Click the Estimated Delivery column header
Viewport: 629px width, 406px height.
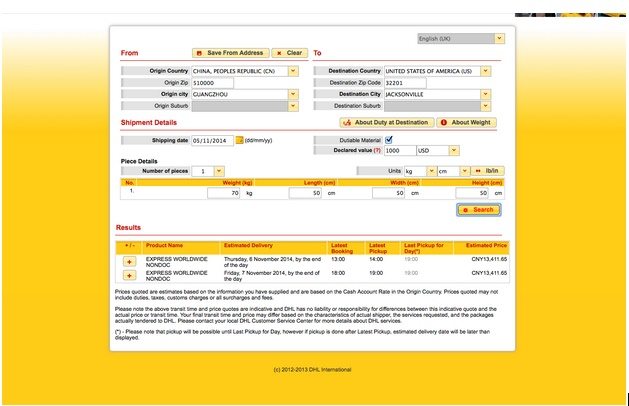(248, 245)
